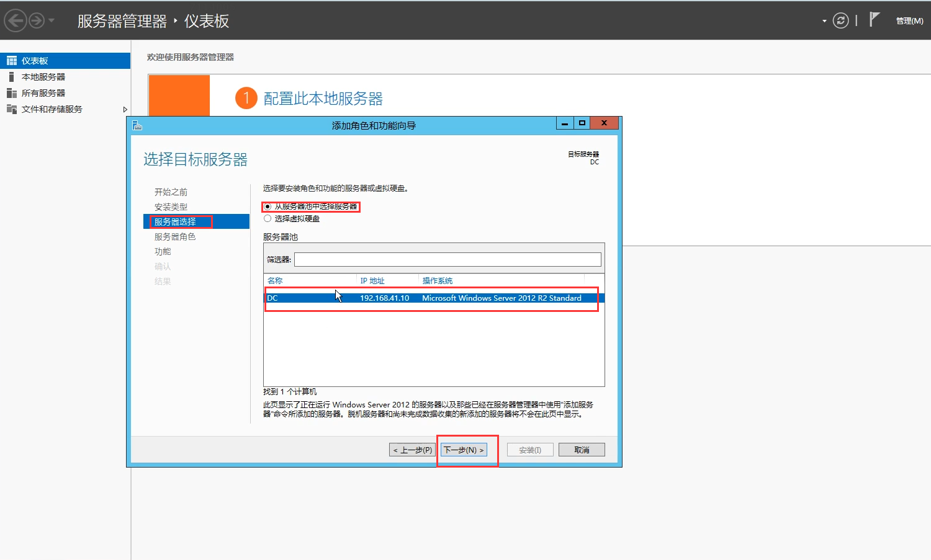Click the refresh icon in header
This screenshot has height=560, width=931.
[x=840, y=20]
